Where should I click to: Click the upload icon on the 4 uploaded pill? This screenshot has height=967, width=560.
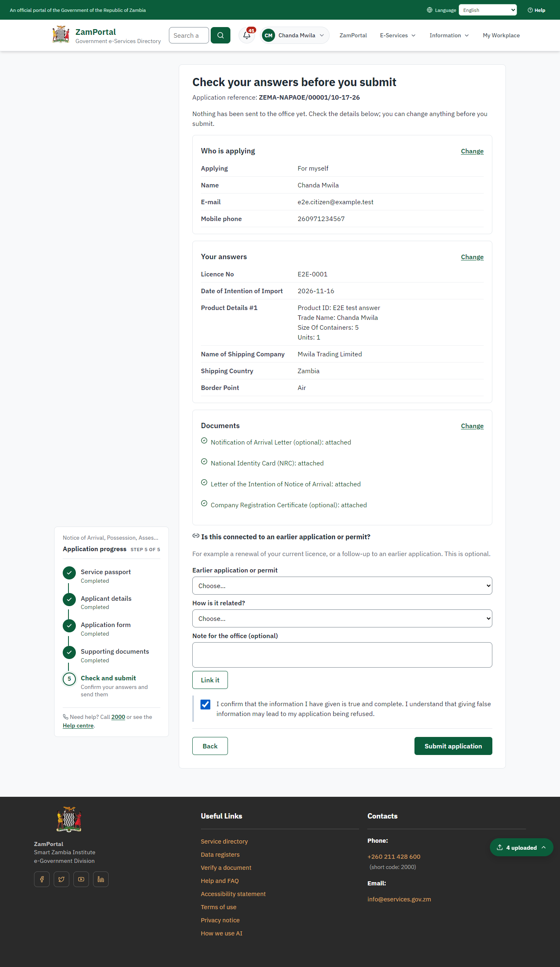point(500,847)
